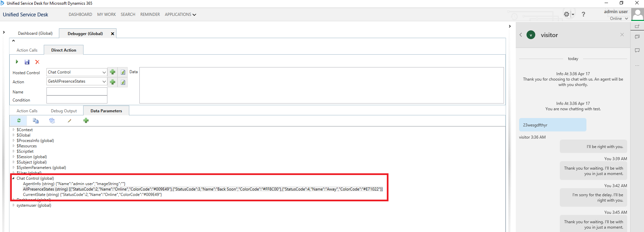
Task: Open the APPLICATIONS dropdown menu
Action: (x=180, y=14)
